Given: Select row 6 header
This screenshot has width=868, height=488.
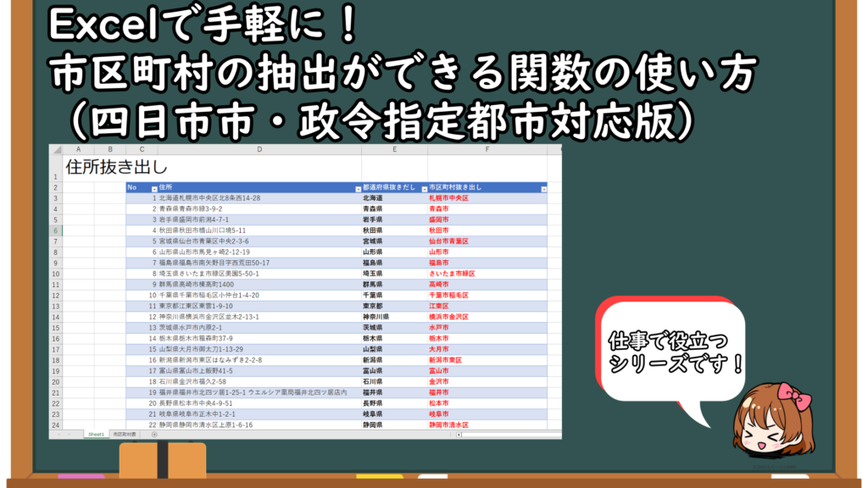Looking at the screenshot, I should [x=56, y=230].
